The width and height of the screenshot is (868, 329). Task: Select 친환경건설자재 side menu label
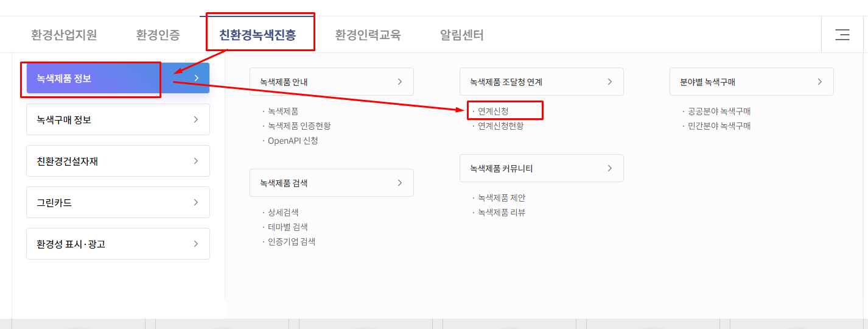[x=68, y=161]
